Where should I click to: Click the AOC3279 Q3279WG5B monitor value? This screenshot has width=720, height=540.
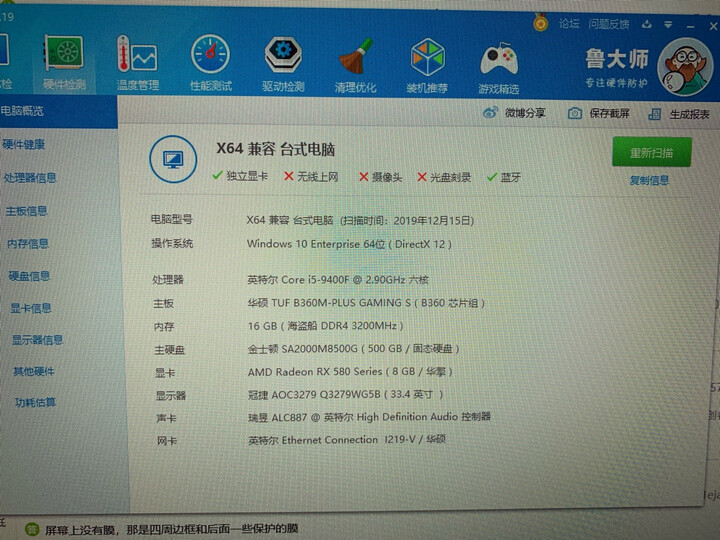pyautogui.click(x=346, y=394)
